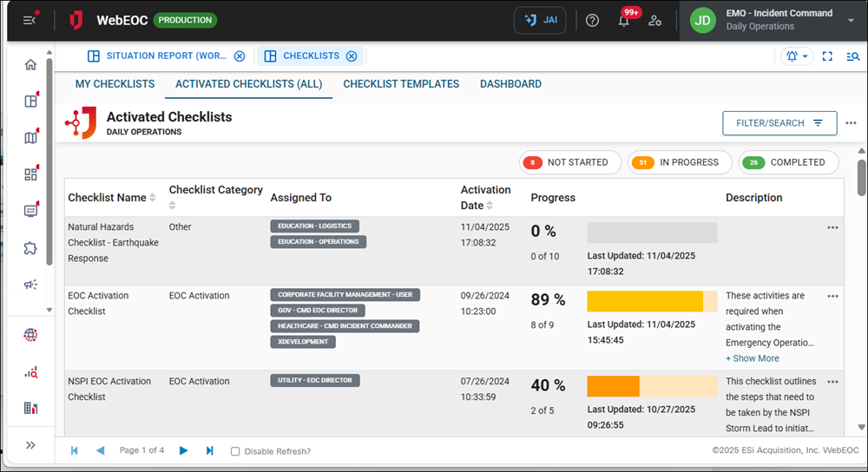Open the Dashboard tab
Viewport: 868px width, 472px height.
tap(510, 84)
